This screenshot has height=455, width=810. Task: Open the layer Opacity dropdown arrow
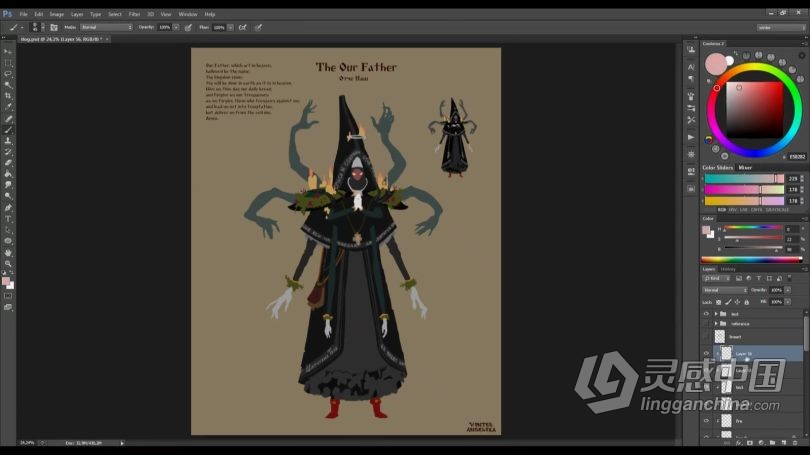pos(788,290)
